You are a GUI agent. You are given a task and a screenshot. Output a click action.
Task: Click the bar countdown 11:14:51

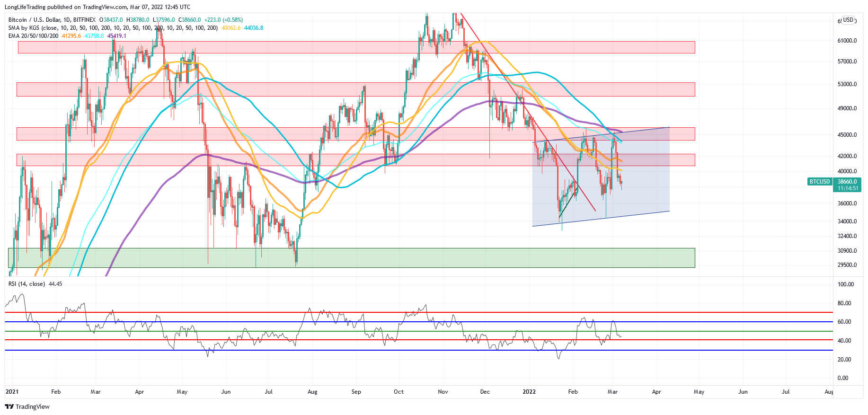click(847, 188)
